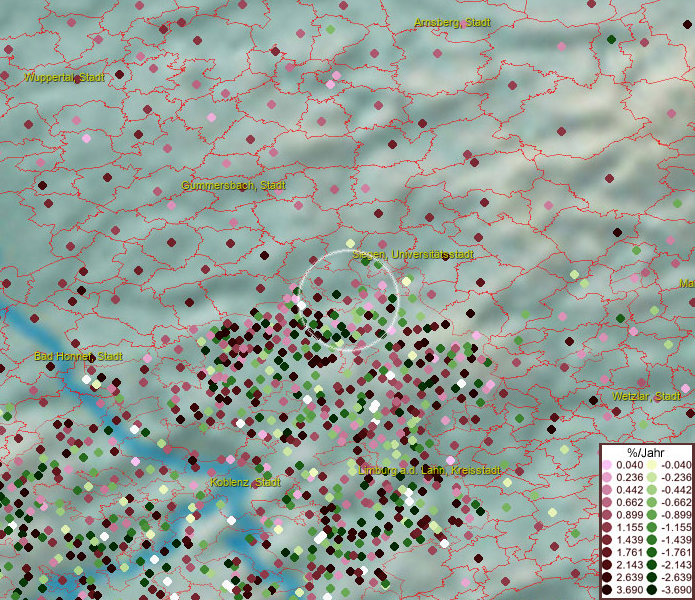Select the -1.155 legend value
Viewport: 695px width, 600px height.
(x=676, y=527)
